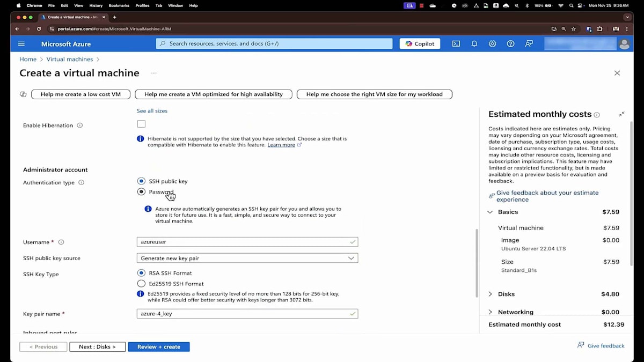Open the Azure portal hamburger menu

click(21, 44)
